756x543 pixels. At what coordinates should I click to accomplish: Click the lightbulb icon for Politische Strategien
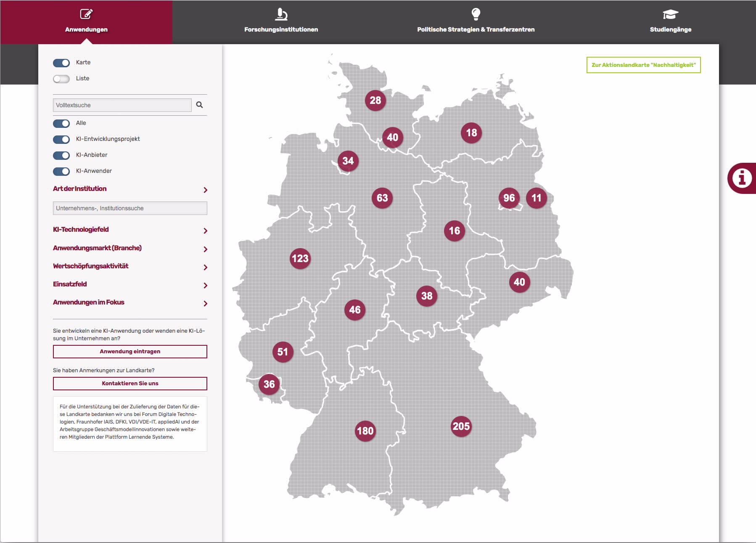coord(476,14)
